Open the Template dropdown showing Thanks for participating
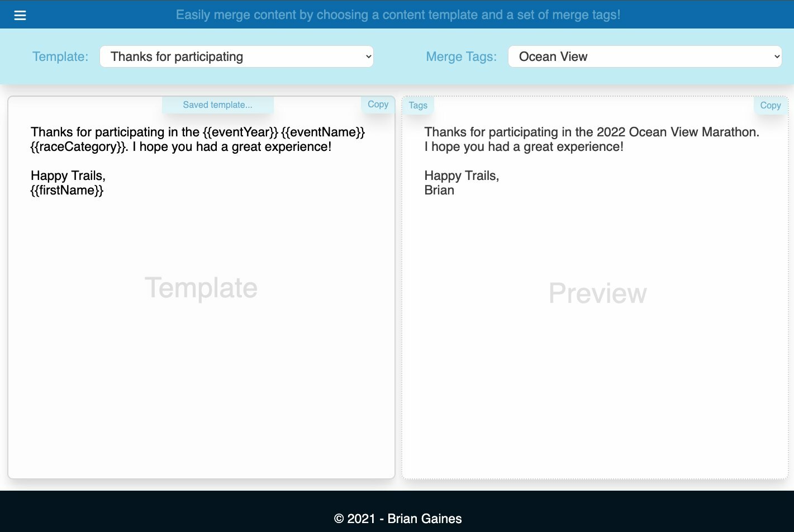794x532 pixels. tap(236, 56)
